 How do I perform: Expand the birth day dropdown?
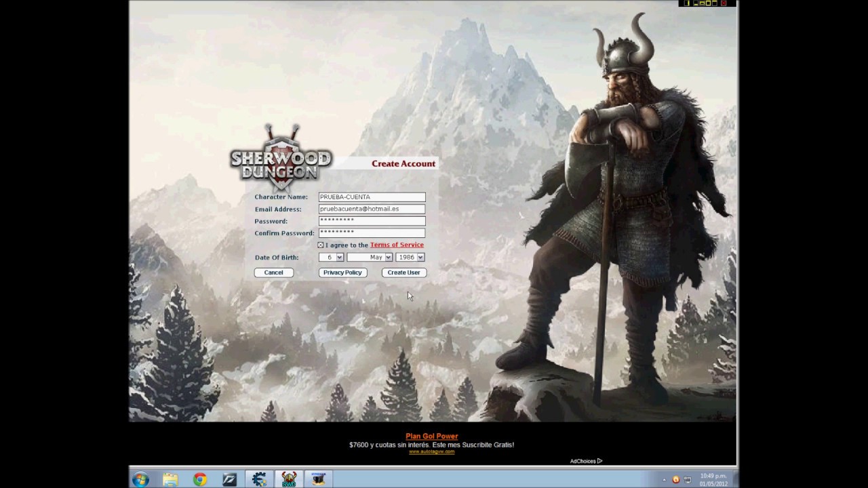[332, 257]
